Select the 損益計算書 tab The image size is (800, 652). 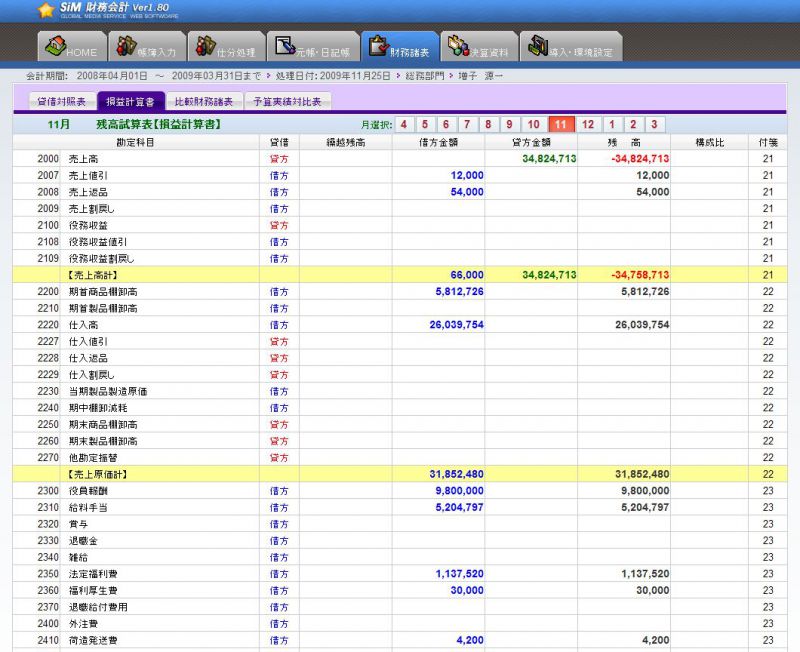pyautogui.click(x=129, y=101)
